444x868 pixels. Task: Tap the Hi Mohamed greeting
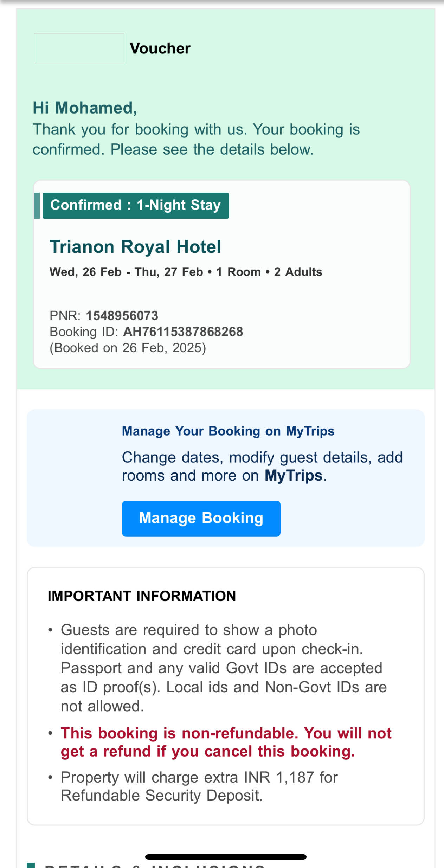tap(85, 108)
